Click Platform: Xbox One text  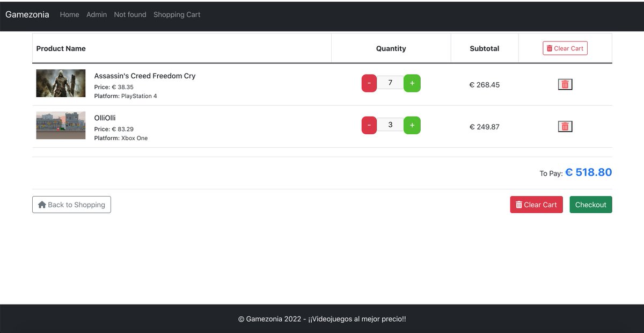(x=121, y=138)
